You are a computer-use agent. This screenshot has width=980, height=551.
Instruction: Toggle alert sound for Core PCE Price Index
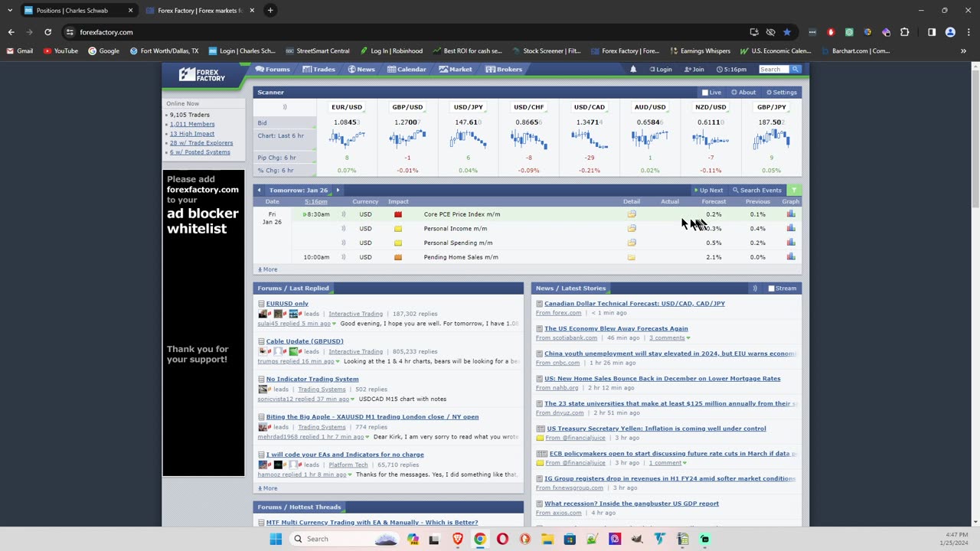tap(343, 214)
